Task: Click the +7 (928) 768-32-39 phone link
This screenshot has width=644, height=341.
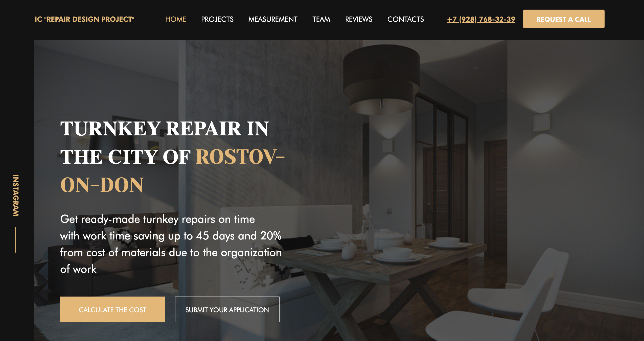Action: pyautogui.click(x=481, y=19)
